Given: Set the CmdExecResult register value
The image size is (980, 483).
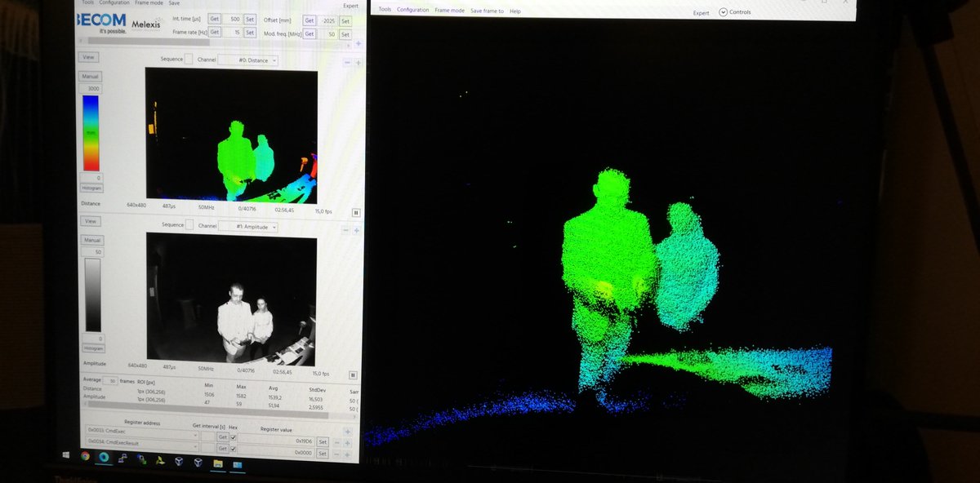Looking at the screenshot, I should (x=322, y=454).
